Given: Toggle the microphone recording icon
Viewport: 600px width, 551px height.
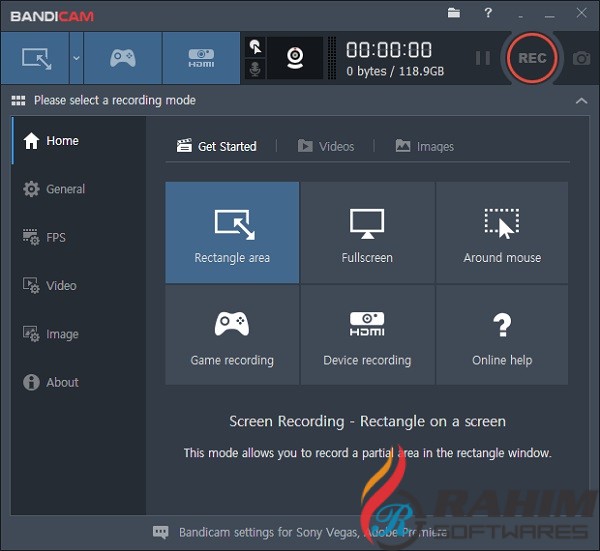Looking at the screenshot, I should pyautogui.click(x=255, y=69).
